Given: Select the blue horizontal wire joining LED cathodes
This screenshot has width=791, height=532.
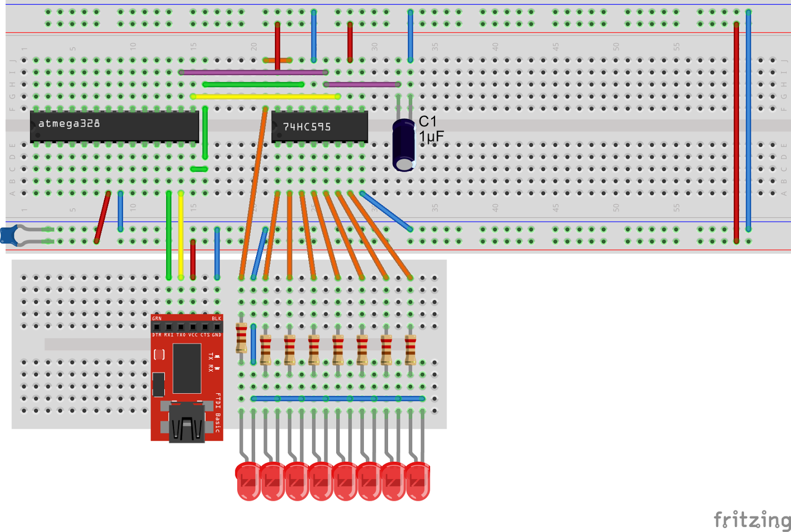Looking at the screenshot, I should [338, 399].
